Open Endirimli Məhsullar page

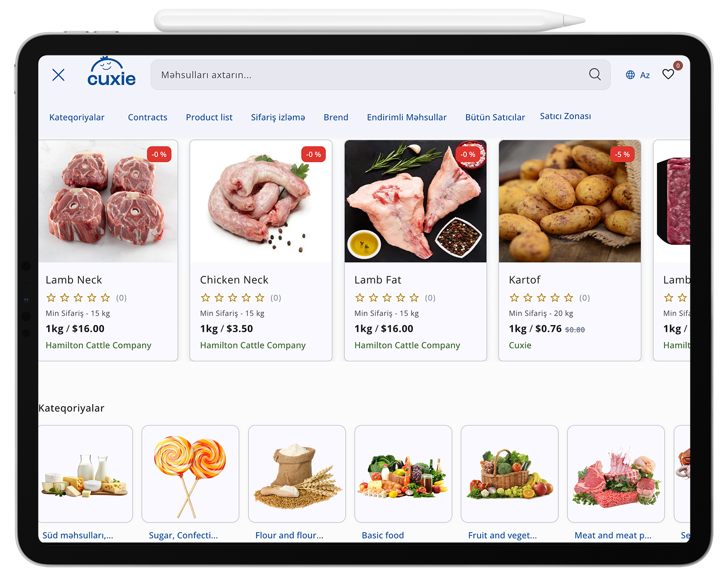click(x=406, y=117)
